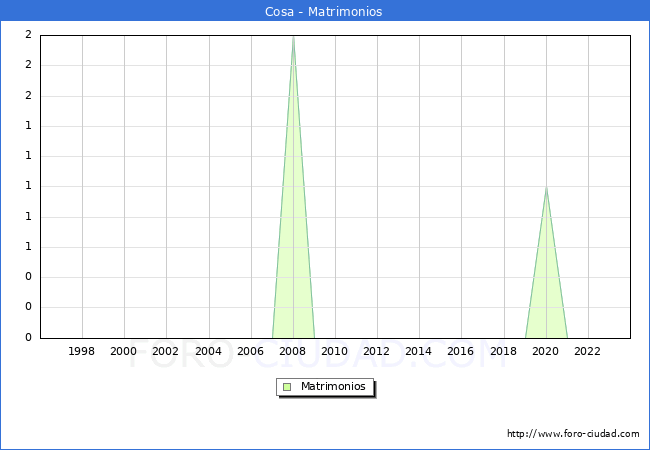This screenshot has width=650, height=450.
Task: Select the 1998 x-axis label
Action: (82, 351)
